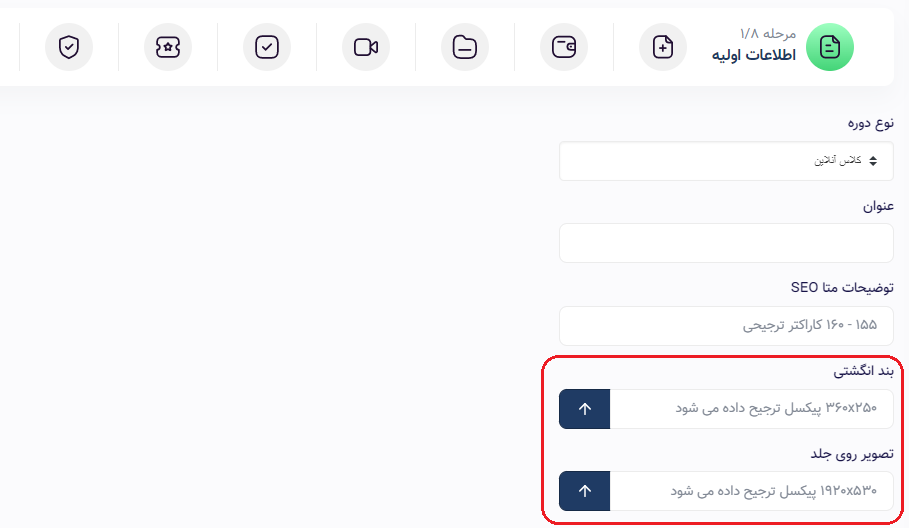909x528 pixels.
Task: Click the SEO meta description input field
Action: 726,326
